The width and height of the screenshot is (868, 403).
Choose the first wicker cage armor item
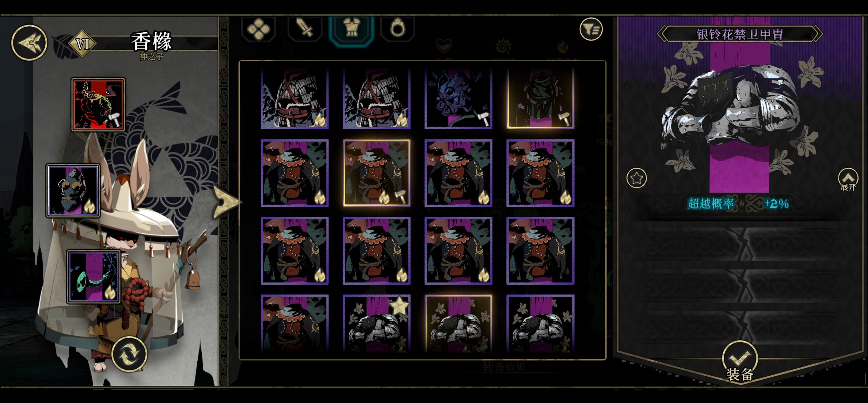[295, 98]
